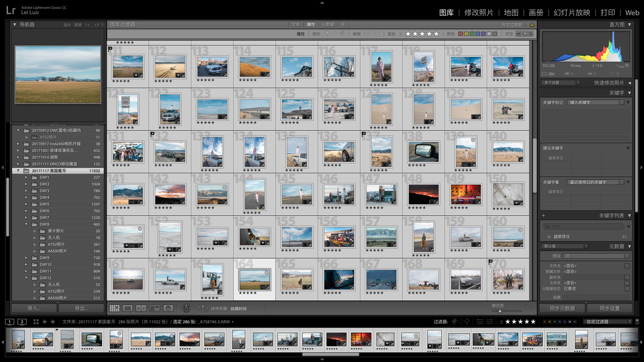Click the 同步设置 sync settings button
The height and width of the screenshot is (362, 644).
point(609,308)
